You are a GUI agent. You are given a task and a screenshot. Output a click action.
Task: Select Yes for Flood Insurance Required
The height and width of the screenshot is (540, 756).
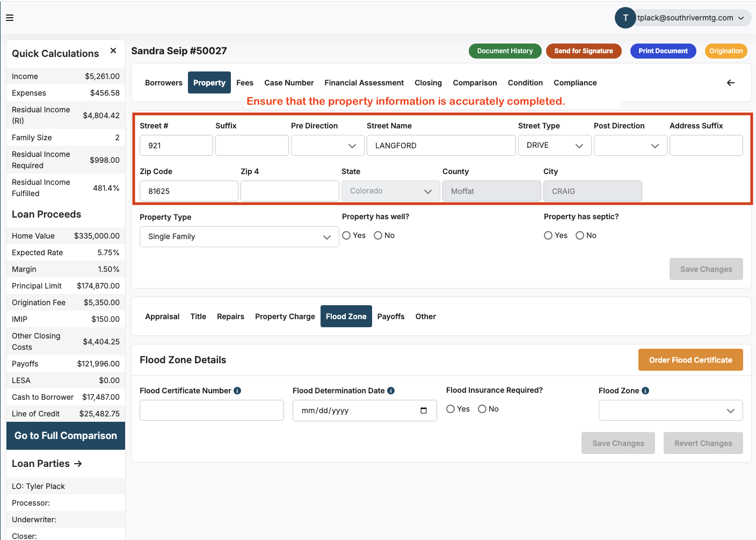[x=450, y=409]
